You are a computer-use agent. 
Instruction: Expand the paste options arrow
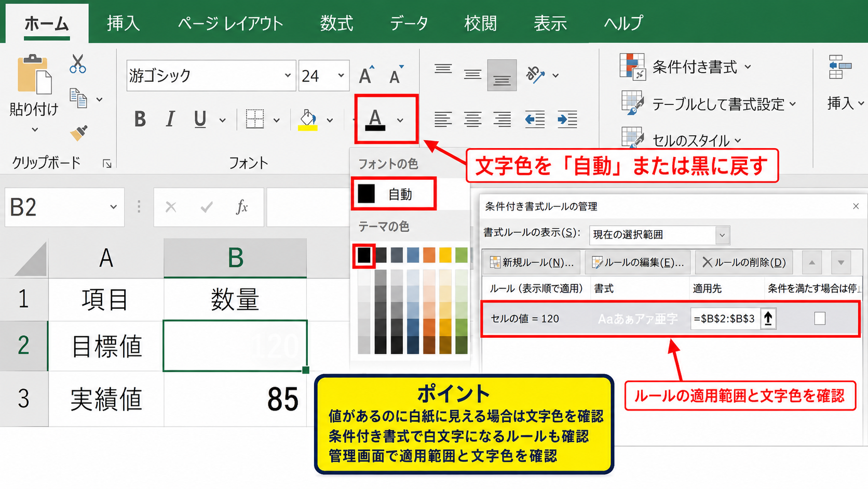click(35, 130)
